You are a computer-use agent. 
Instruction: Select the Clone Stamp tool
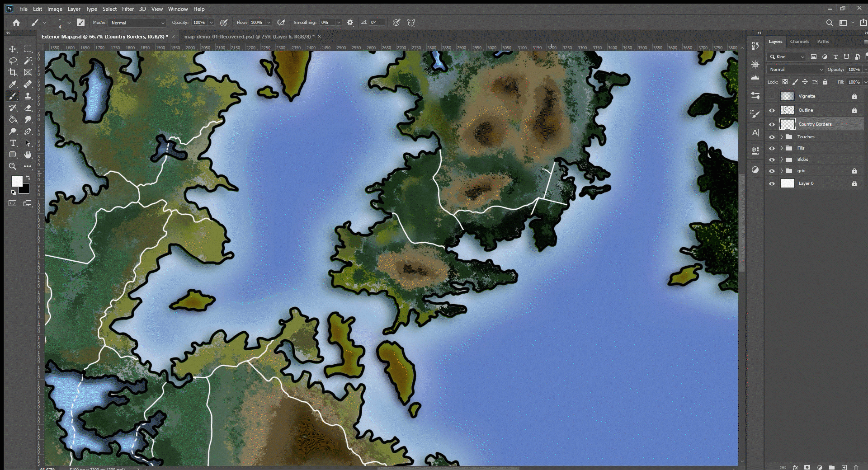28,96
